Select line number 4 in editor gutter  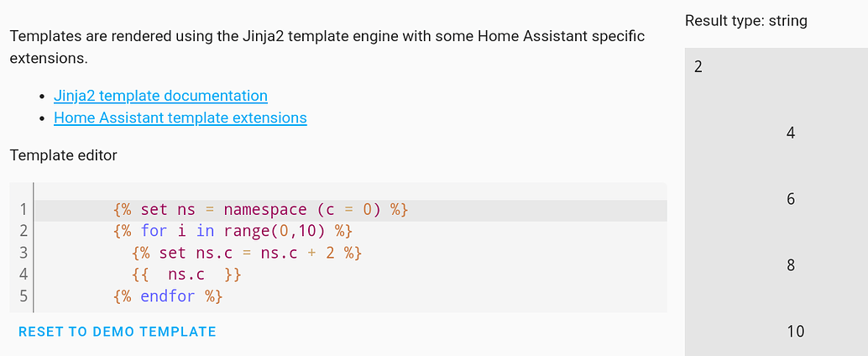23,275
